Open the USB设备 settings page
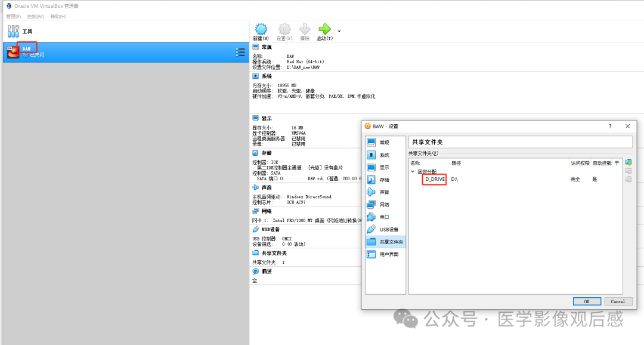 tap(385, 229)
